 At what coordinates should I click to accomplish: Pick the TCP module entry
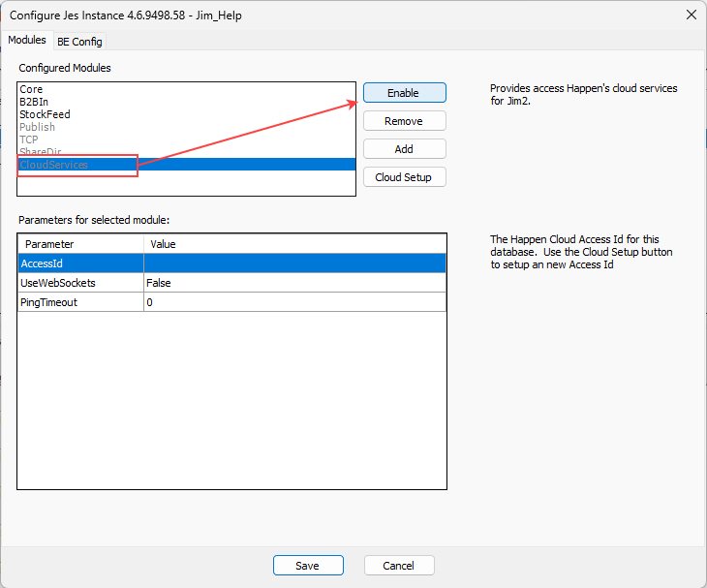[29, 139]
